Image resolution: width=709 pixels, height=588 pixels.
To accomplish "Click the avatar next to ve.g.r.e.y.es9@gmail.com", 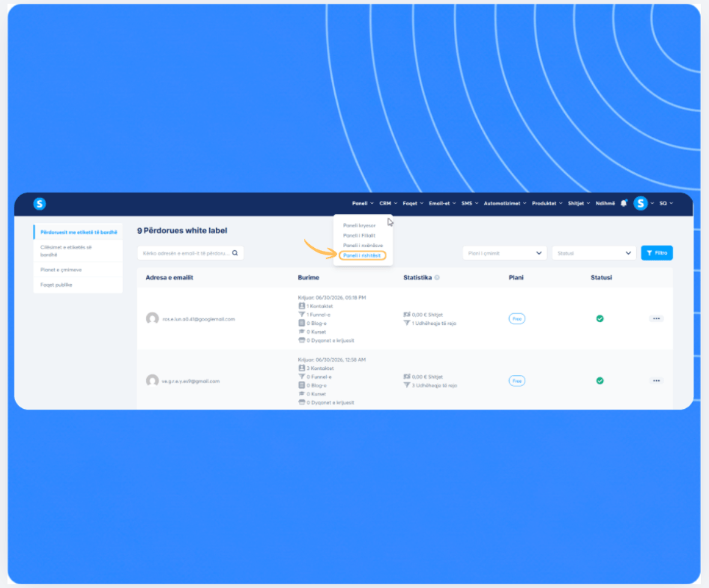I will click(152, 381).
